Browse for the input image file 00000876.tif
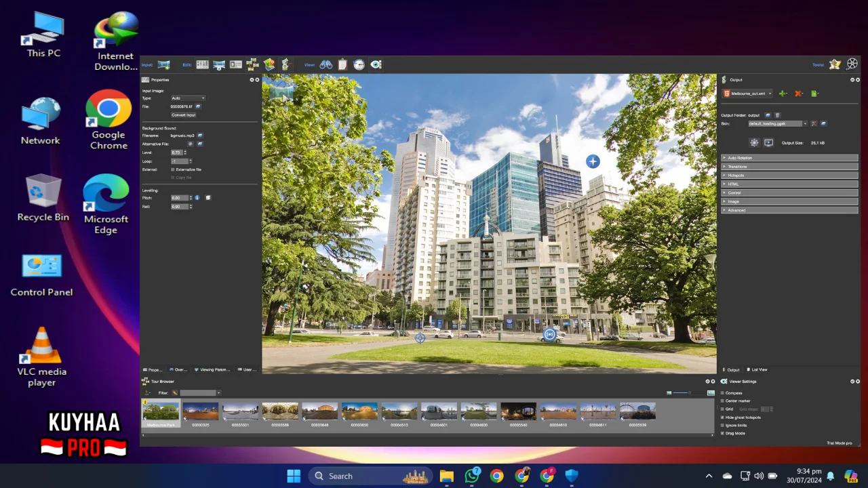 198,106
